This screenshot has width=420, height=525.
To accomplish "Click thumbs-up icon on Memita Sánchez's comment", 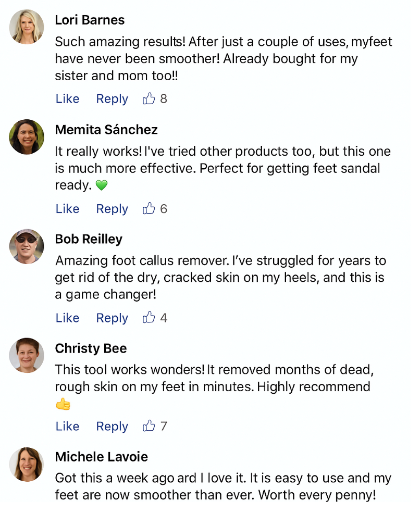I will [x=149, y=209].
